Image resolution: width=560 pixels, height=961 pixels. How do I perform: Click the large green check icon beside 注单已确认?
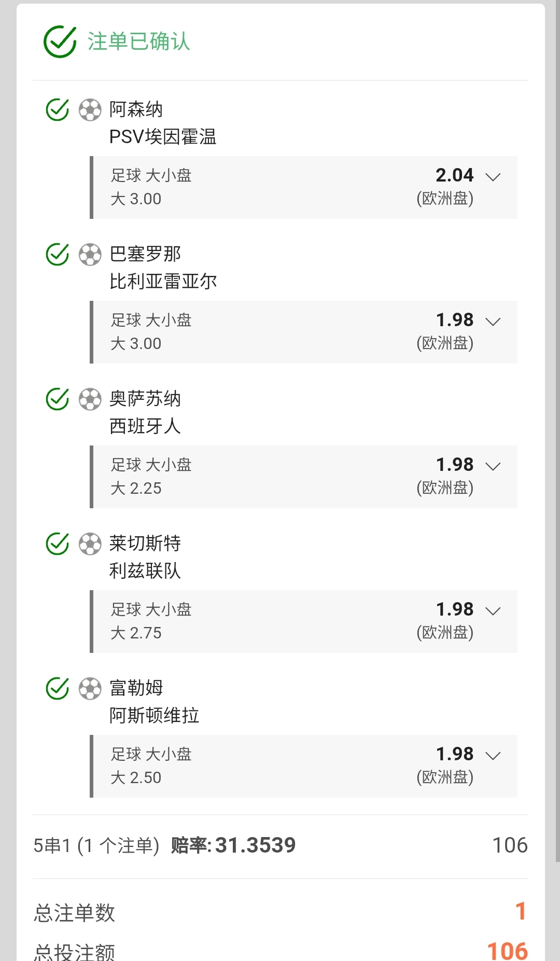[x=60, y=42]
